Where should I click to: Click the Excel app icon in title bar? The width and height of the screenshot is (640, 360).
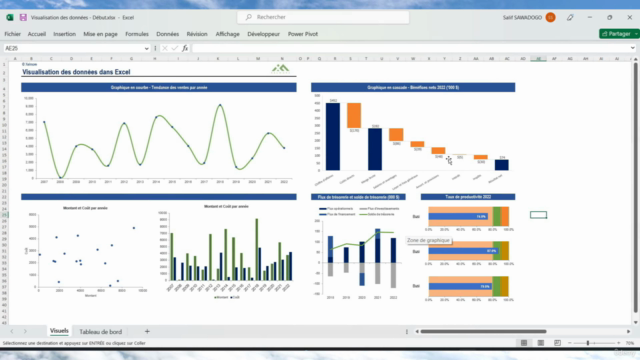click(10, 18)
